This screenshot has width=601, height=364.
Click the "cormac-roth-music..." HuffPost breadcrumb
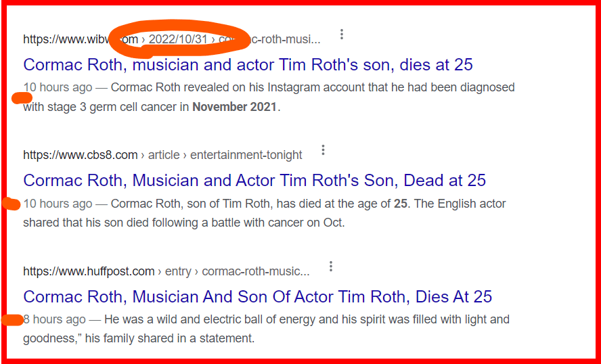(x=256, y=271)
